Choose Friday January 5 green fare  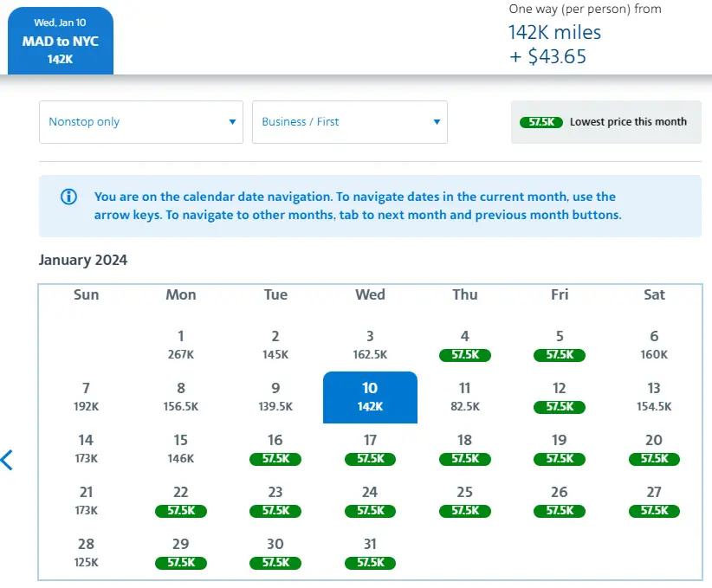[560, 345]
